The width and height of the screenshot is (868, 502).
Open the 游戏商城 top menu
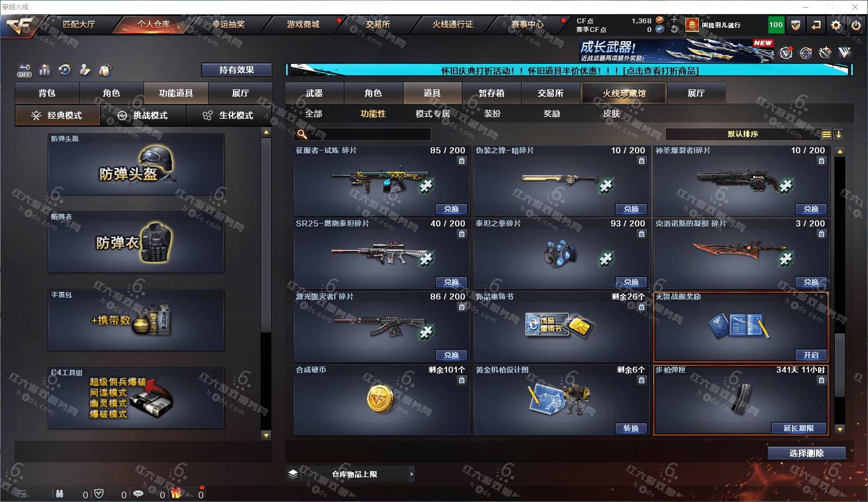pos(303,24)
